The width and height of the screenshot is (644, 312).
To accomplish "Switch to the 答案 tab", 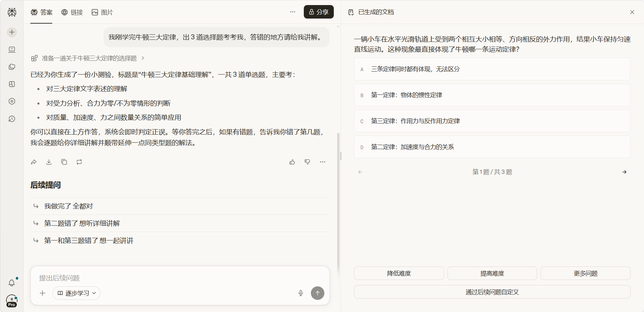I will pos(41,12).
